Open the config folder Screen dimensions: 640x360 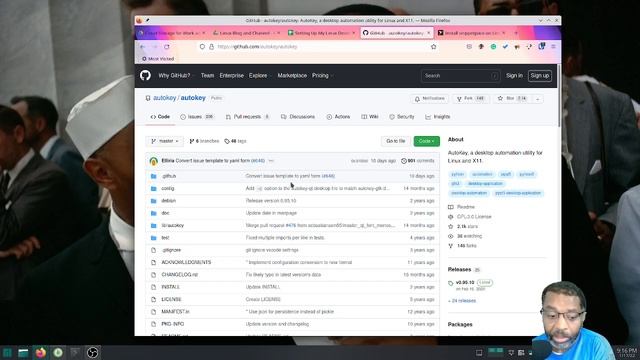coord(167,188)
